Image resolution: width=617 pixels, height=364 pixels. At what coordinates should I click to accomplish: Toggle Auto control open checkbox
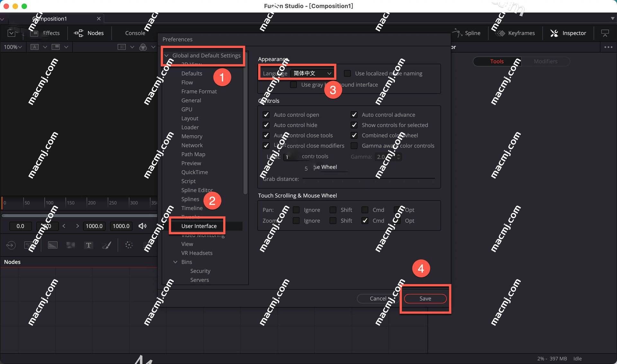click(266, 115)
